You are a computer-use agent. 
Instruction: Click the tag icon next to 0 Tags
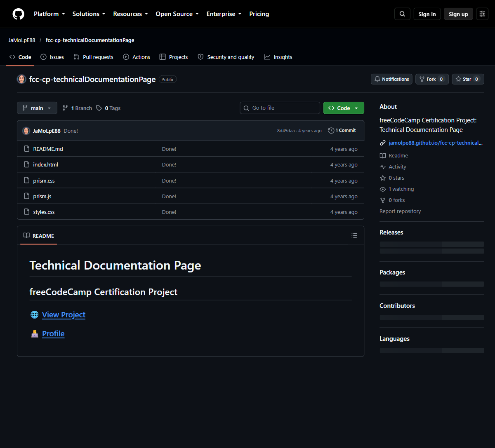(99, 108)
